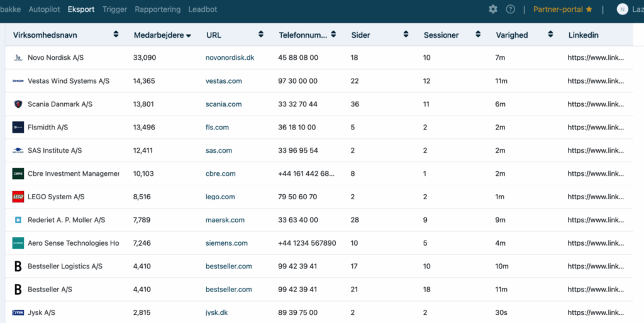Click the Jysk logo icon
Viewport: 644px width, 323px height.
[18, 312]
